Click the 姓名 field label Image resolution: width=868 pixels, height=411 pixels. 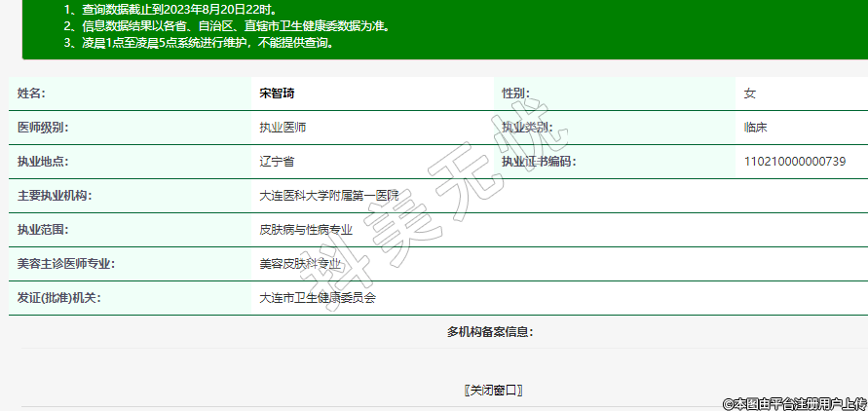[x=32, y=93]
